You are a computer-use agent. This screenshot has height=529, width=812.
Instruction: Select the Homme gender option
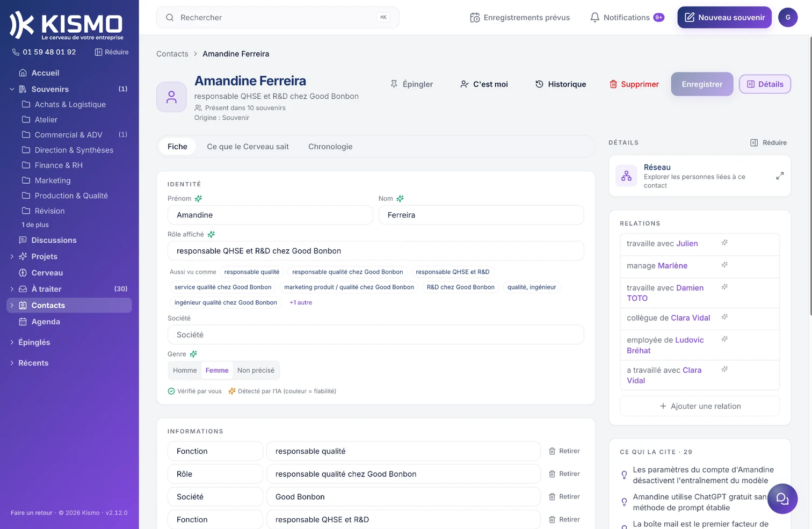tap(185, 371)
